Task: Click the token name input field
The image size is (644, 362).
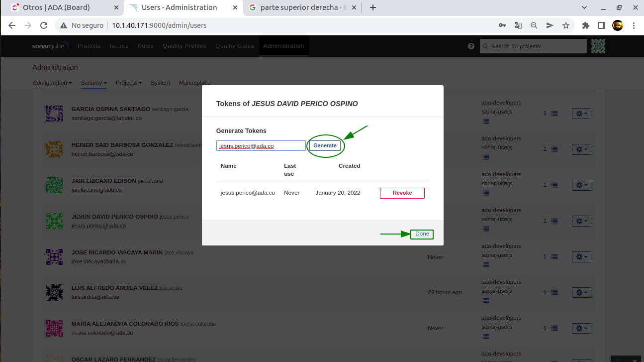Action: point(261,145)
